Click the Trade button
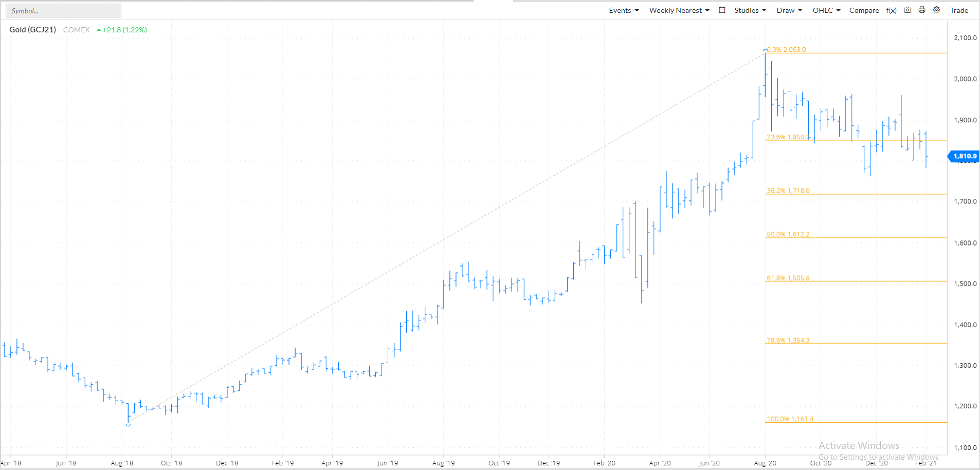Image resolution: width=980 pixels, height=470 pixels. click(959, 10)
